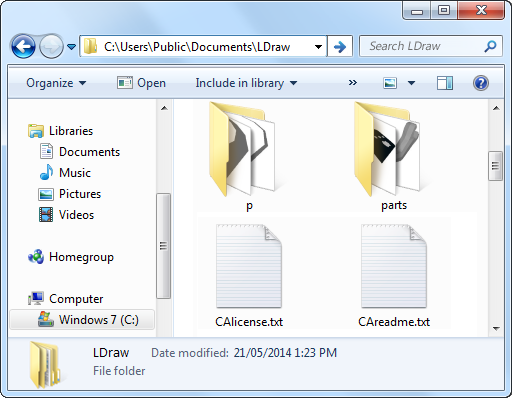Open Help with the question mark icon
The image size is (512, 398).
pyautogui.click(x=481, y=83)
